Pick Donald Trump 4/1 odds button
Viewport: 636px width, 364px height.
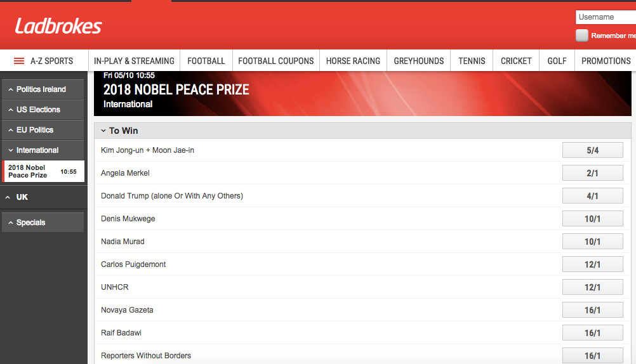[x=592, y=196]
